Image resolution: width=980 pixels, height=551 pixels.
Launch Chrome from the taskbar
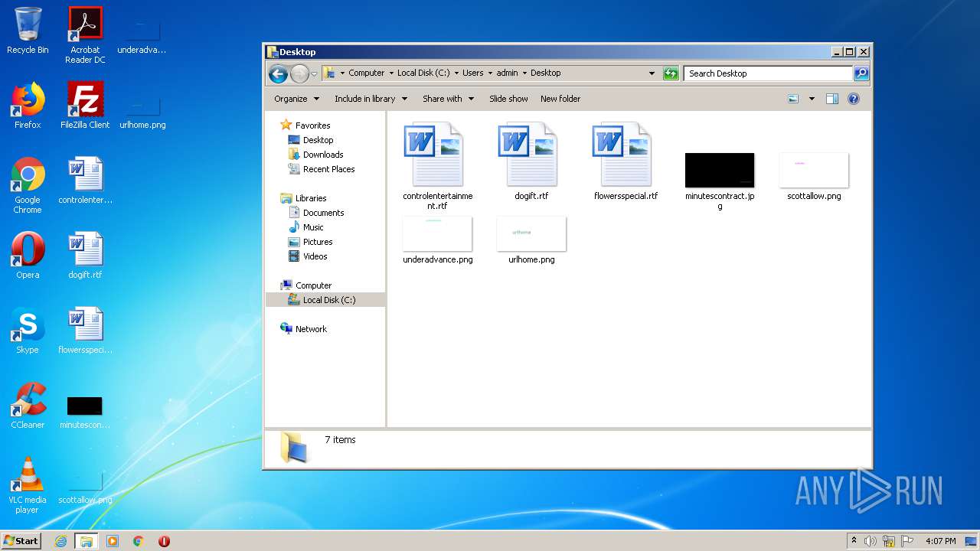[x=139, y=541]
